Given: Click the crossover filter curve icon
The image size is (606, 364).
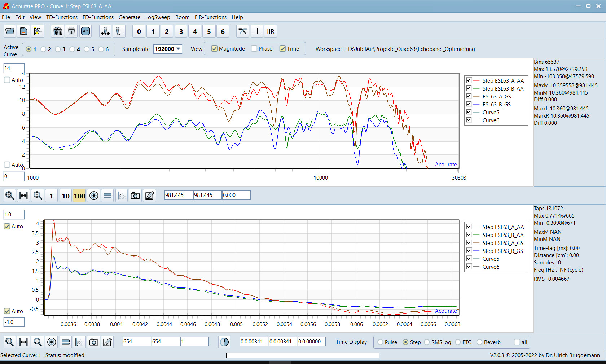Looking at the screenshot, I should [x=243, y=31].
